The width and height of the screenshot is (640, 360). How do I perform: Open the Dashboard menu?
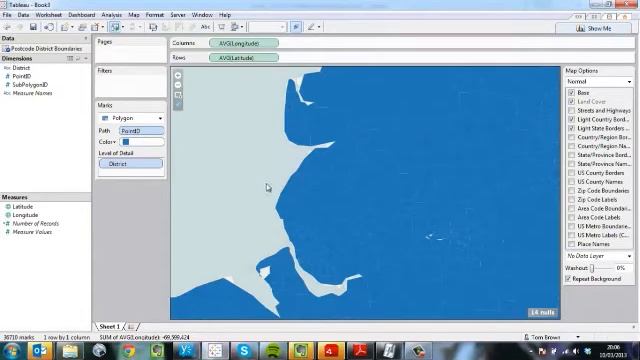[x=82, y=15]
